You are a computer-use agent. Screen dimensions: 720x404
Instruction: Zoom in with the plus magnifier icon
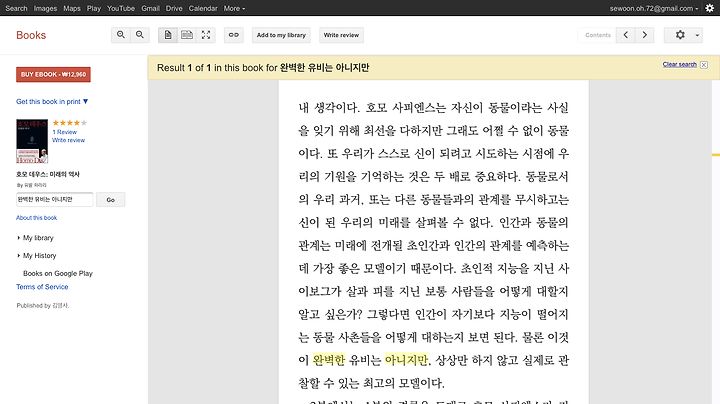point(121,35)
